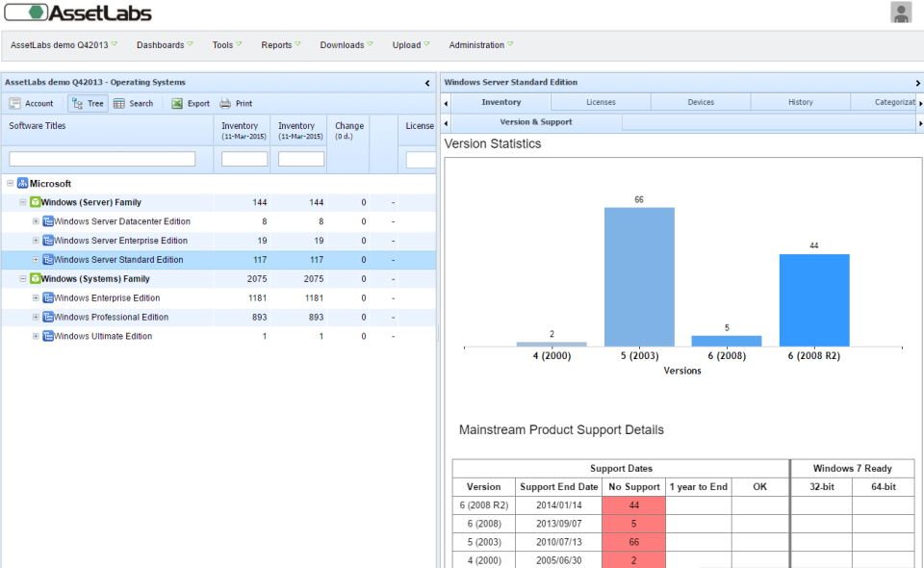Expand the Windows Server Standard Edition panel arrow

tap(917, 83)
